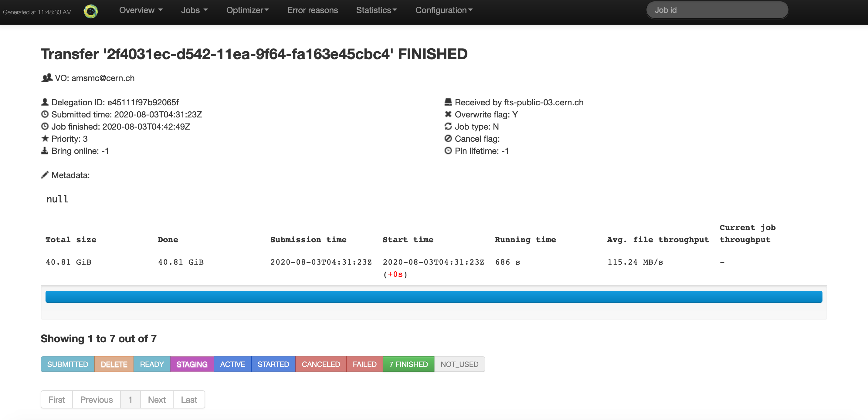Click the Delegation ID user icon

45,102
